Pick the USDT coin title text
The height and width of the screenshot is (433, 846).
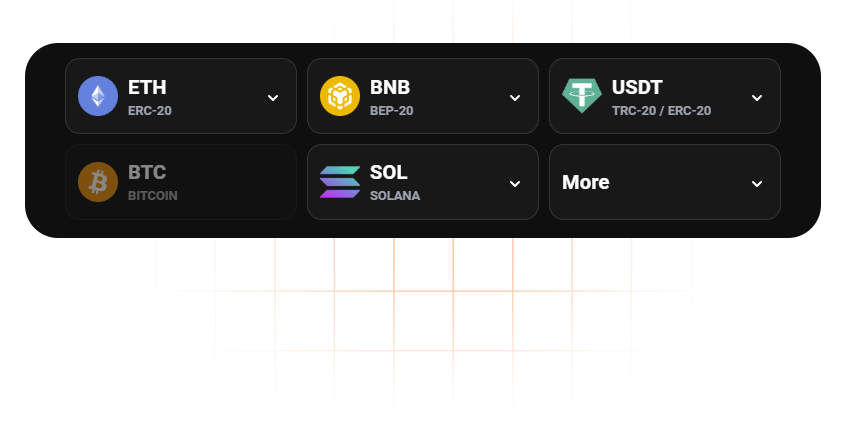point(637,87)
